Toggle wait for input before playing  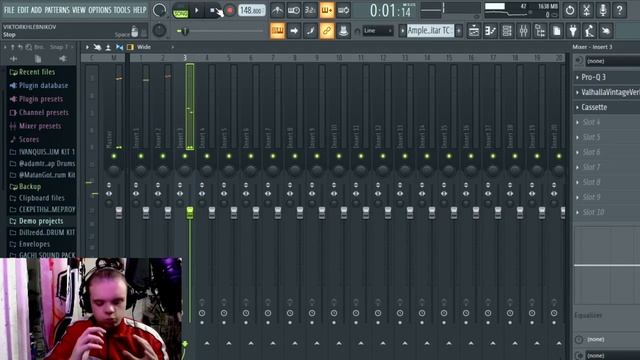[294, 10]
